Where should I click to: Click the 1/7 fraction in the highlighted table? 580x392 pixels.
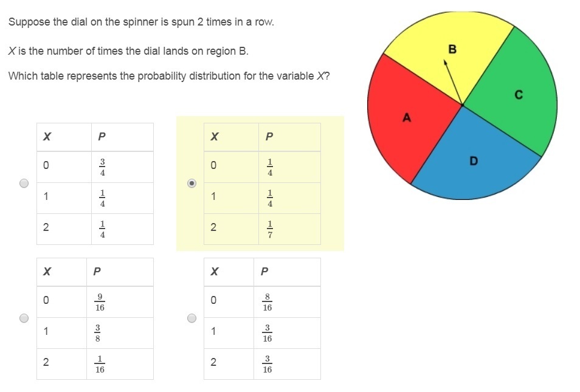click(x=270, y=229)
